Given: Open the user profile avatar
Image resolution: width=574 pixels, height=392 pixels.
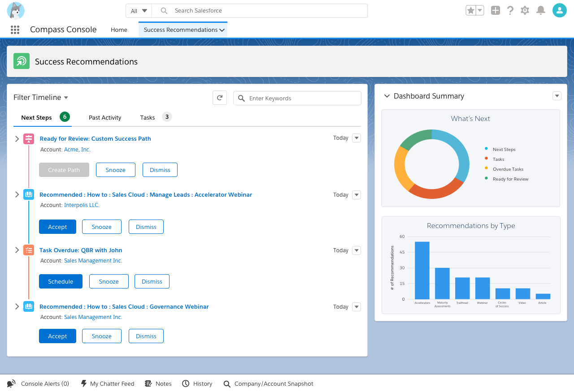Looking at the screenshot, I should point(560,10).
